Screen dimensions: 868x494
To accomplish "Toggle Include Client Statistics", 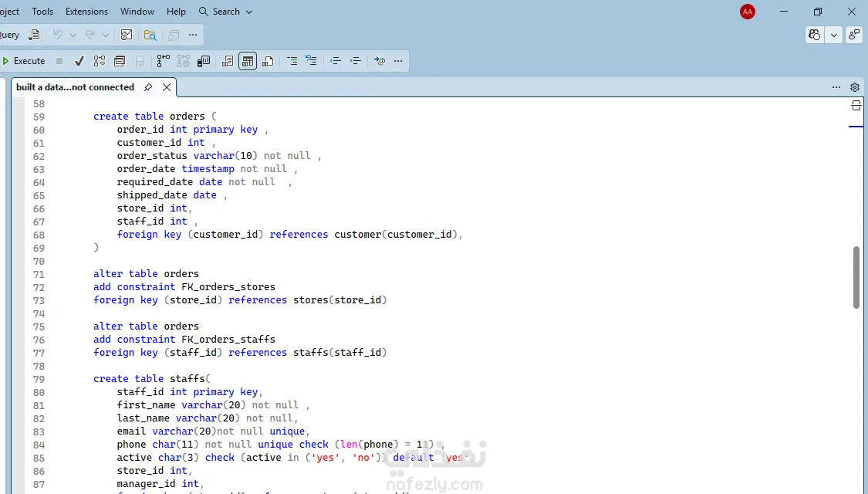I will (x=204, y=61).
